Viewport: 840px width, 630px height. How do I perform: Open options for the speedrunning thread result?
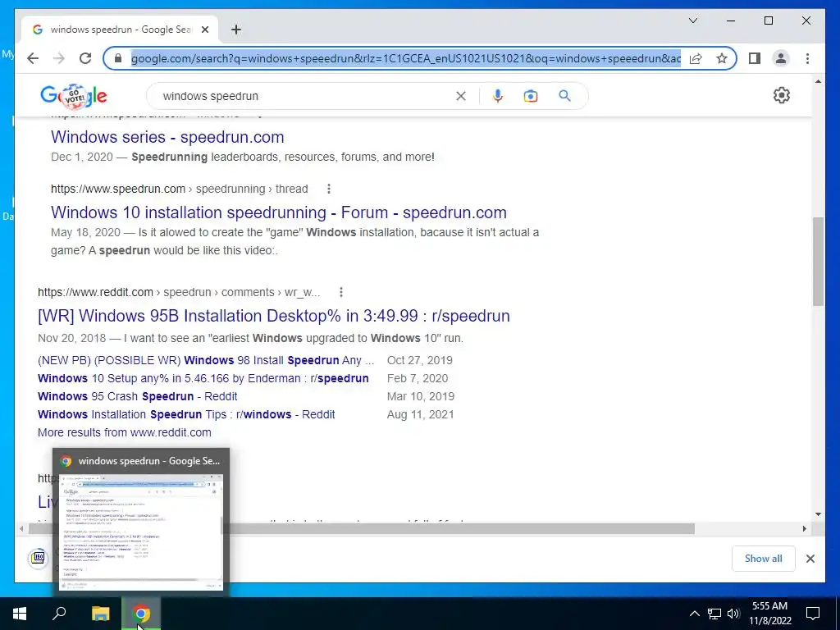click(329, 189)
